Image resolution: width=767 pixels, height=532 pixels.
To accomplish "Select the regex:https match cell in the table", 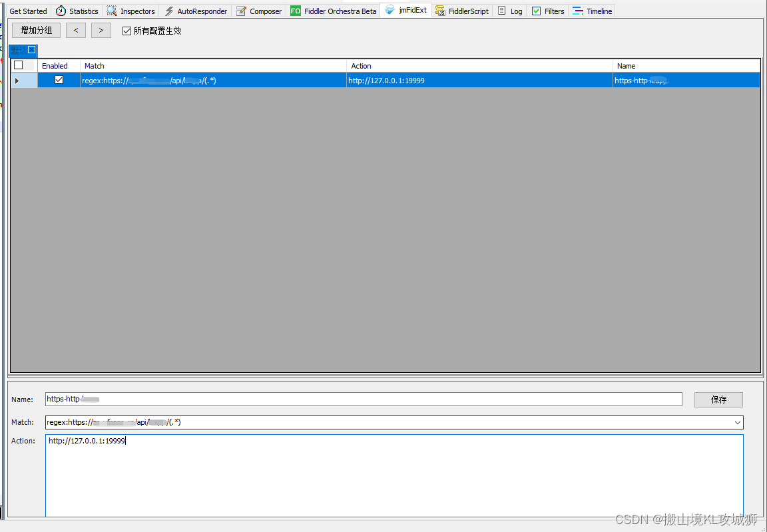I will [x=213, y=80].
